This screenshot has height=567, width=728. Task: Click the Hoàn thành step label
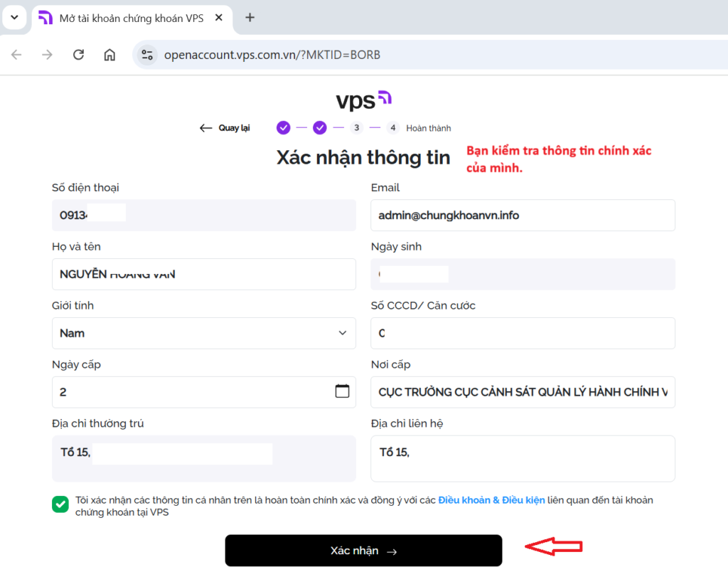tap(429, 128)
